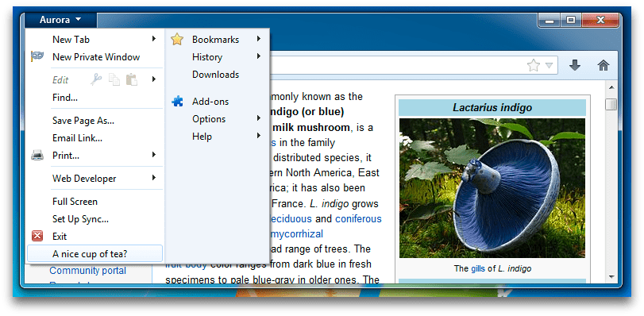644x316 pixels.
Task: Expand the Bookmarks submenu arrow
Action: (x=258, y=39)
